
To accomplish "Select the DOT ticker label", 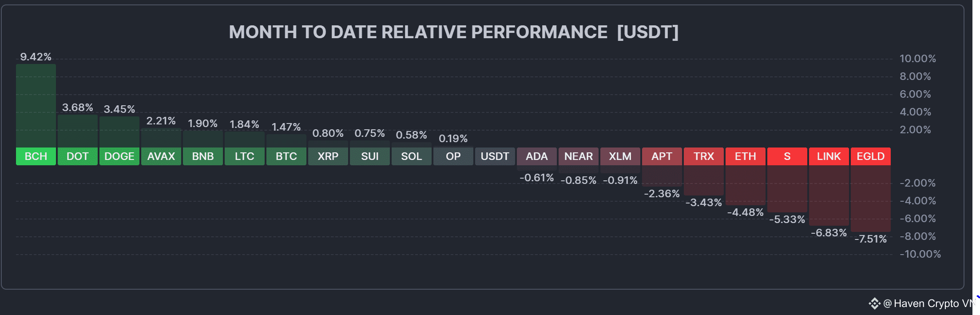I will click(x=78, y=156).
